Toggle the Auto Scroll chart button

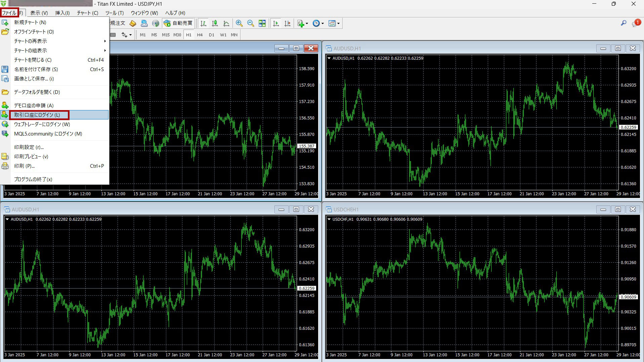pyautogui.click(x=276, y=23)
